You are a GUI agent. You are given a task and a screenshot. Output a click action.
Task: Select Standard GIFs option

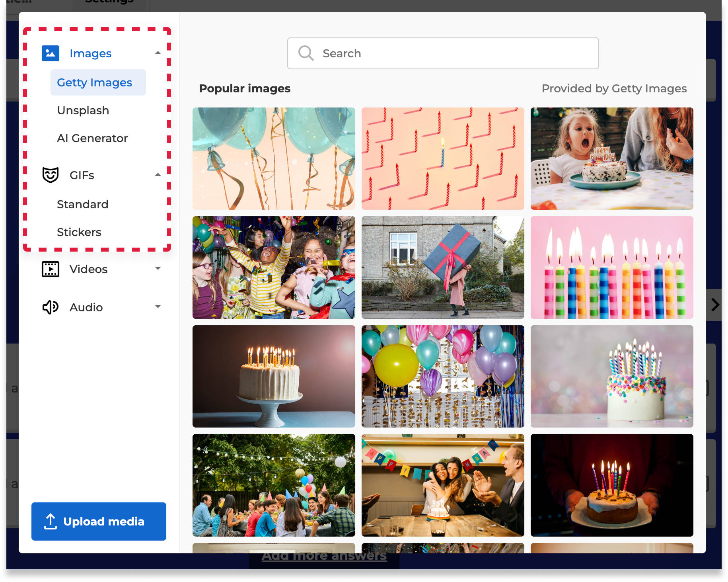coord(83,204)
